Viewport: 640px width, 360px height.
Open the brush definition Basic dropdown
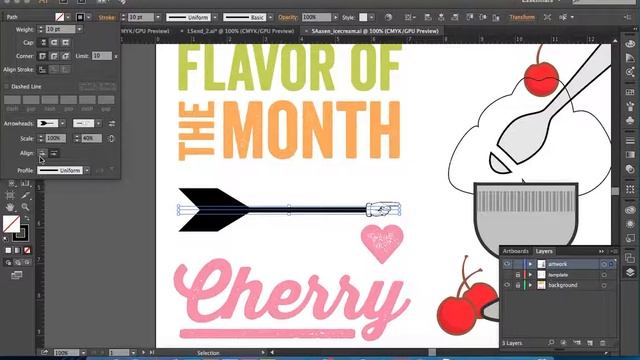[270, 17]
